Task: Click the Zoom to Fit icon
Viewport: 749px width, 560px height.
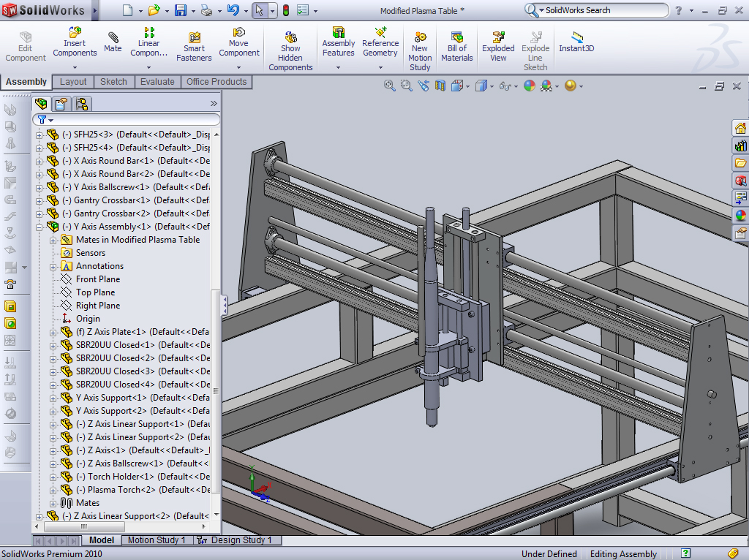Action: (390, 86)
